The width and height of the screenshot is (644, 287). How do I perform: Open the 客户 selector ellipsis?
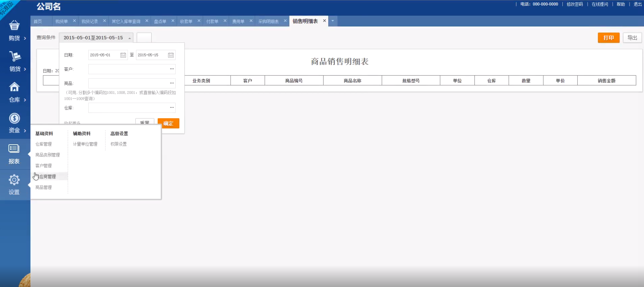pyautogui.click(x=172, y=69)
